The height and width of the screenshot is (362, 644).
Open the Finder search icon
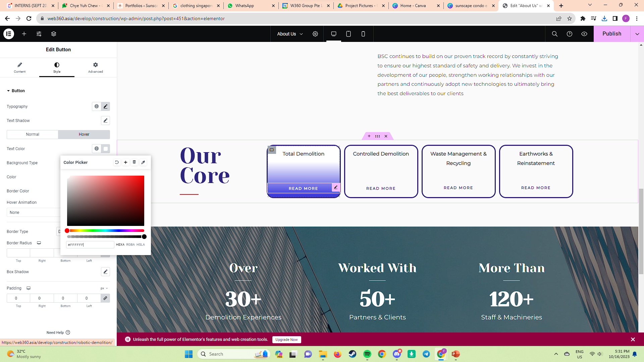point(555,34)
